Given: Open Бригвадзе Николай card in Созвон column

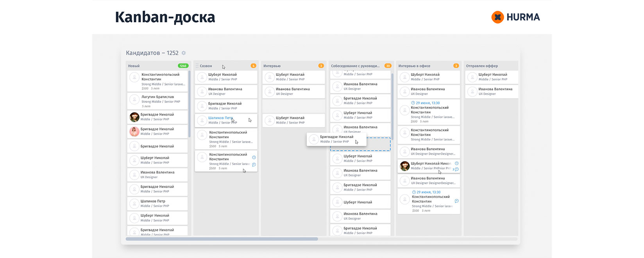Looking at the screenshot, I should 226,106.
